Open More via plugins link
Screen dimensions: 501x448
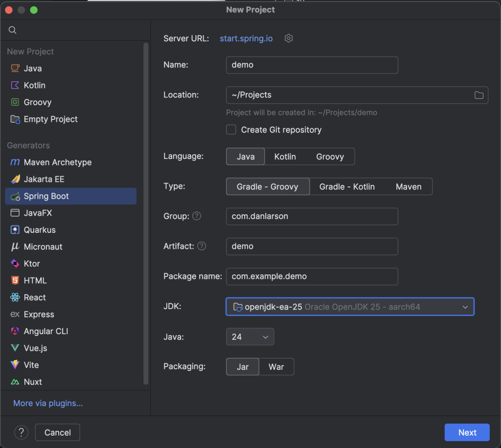48,403
